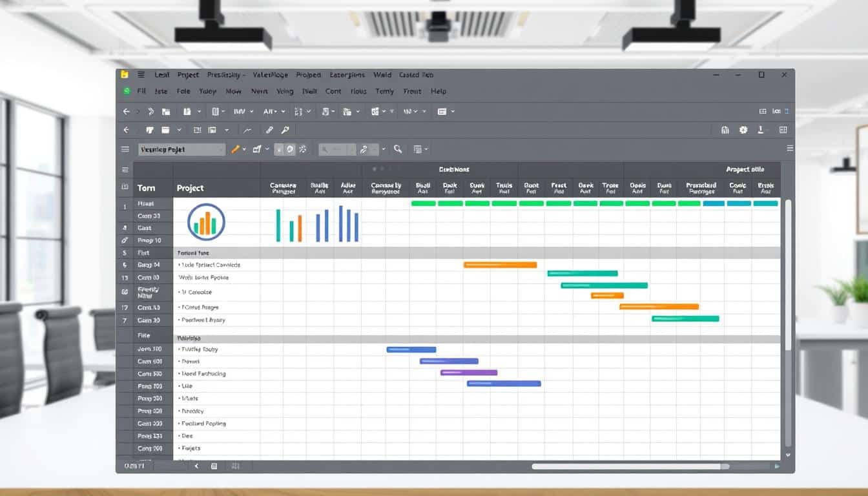This screenshot has height=496, width=868.
Task: Click the line chart trend icon
Action: click(x=247, y=130)
